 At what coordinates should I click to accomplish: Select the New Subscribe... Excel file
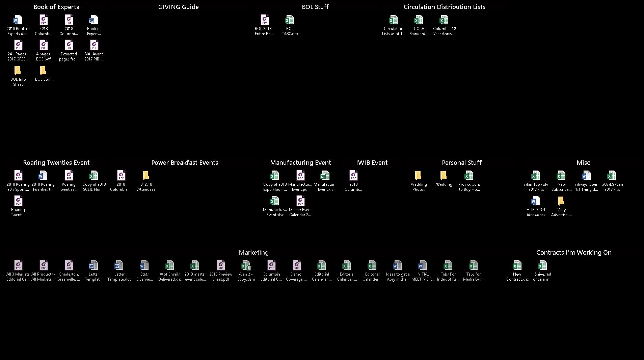[561, 181]
